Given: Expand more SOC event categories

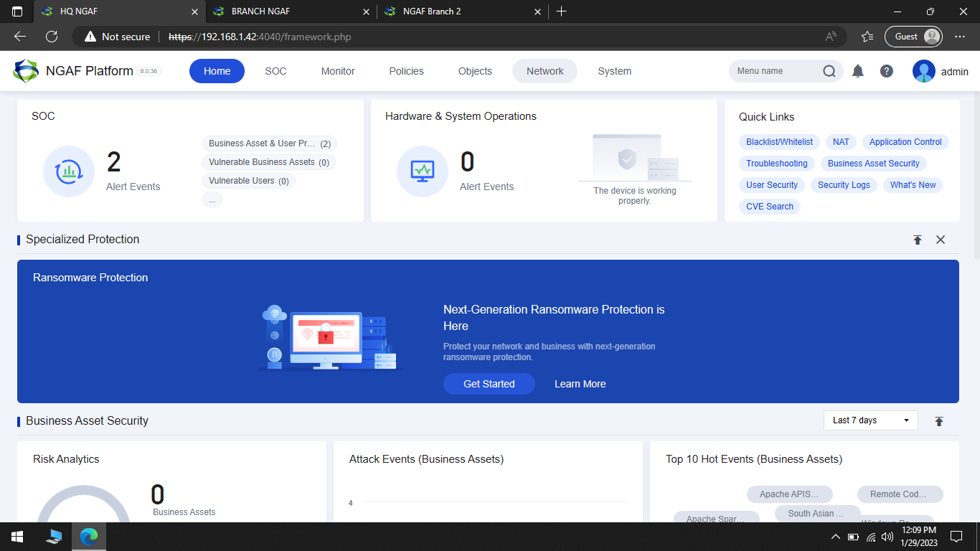Looking at the screenshot, I should pyautogui.click(x=212, y=199).
